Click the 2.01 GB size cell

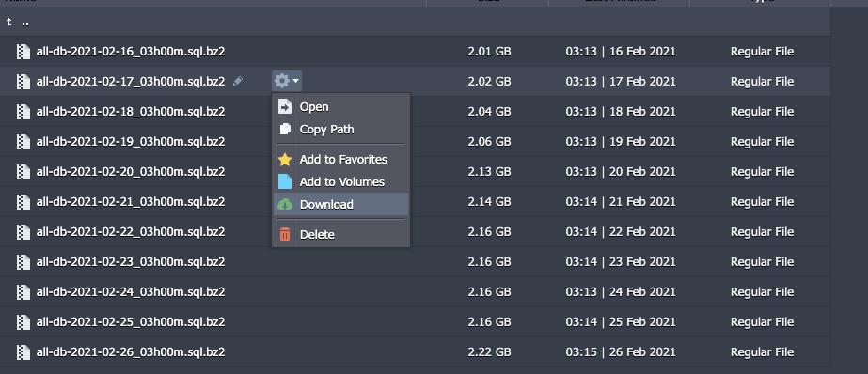489,52
